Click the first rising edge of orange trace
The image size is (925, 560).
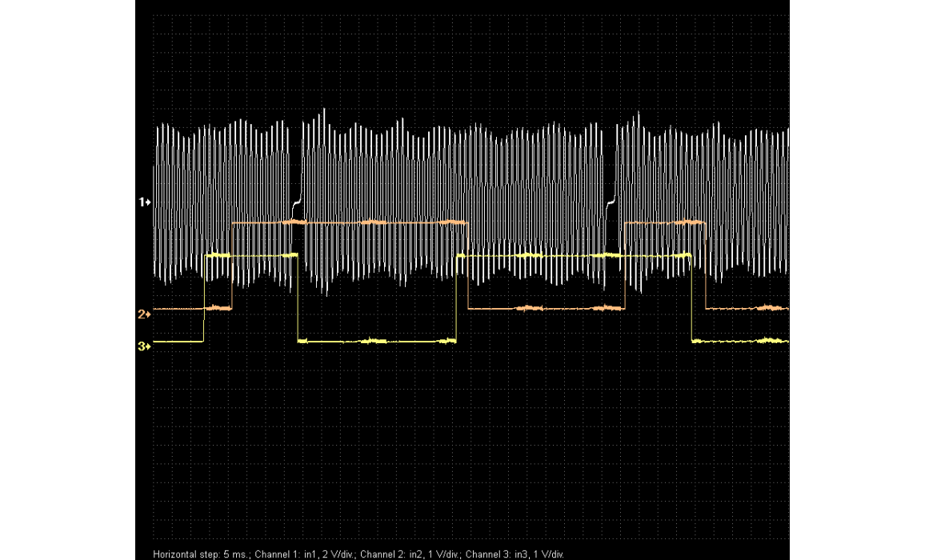[232, 265]
